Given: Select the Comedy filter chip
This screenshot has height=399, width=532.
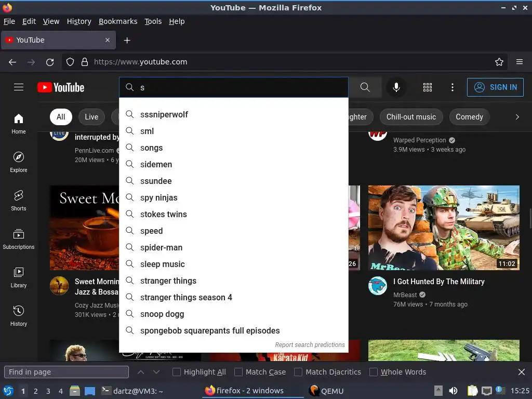Looking at the screenshot, I should (469, 117).
